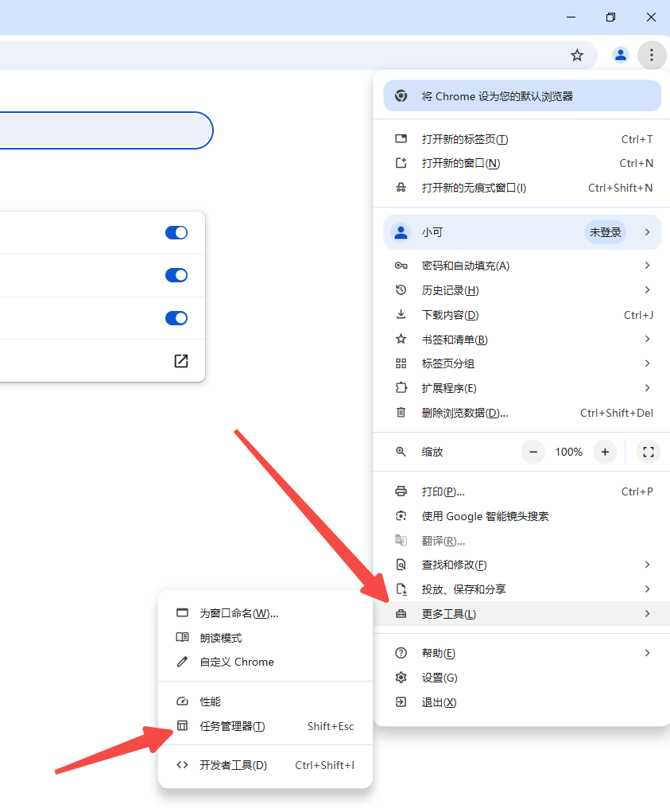Click the greyed translate icon
Viewport: 670px width, 812px height.
coord(401,540)
